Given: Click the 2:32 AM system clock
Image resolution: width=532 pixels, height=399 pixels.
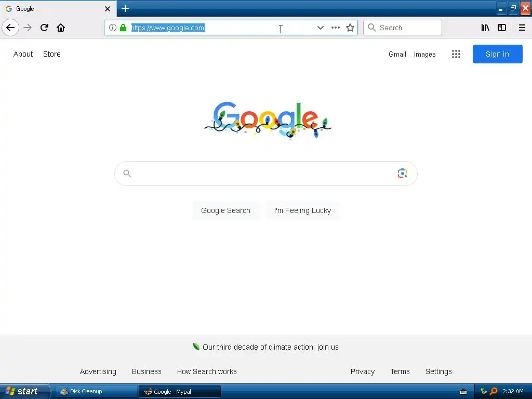Looking at the screenshot, I should pyautogui.click(x=513, y=391).
